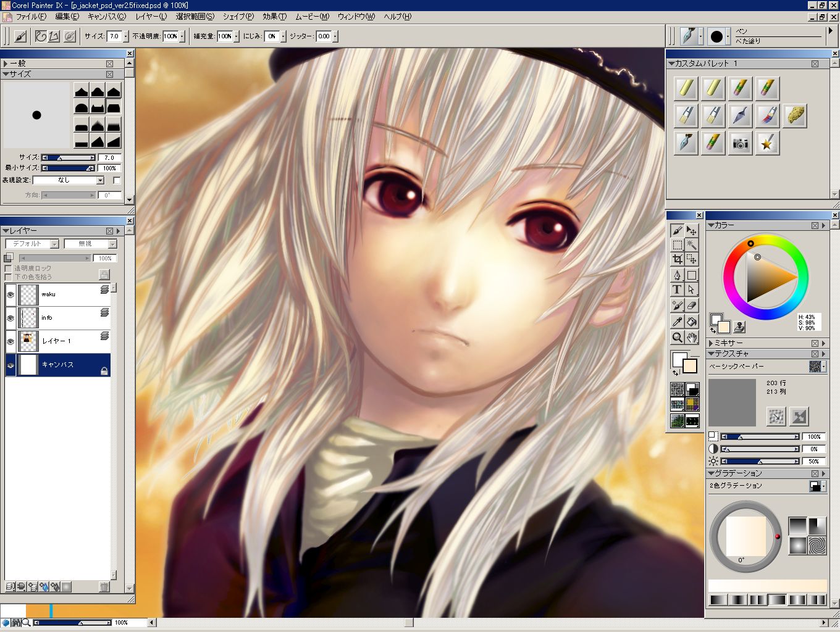Enable the 透明度ロック checkbox
This screenshot has height=632, width=840.
point(9,268)
